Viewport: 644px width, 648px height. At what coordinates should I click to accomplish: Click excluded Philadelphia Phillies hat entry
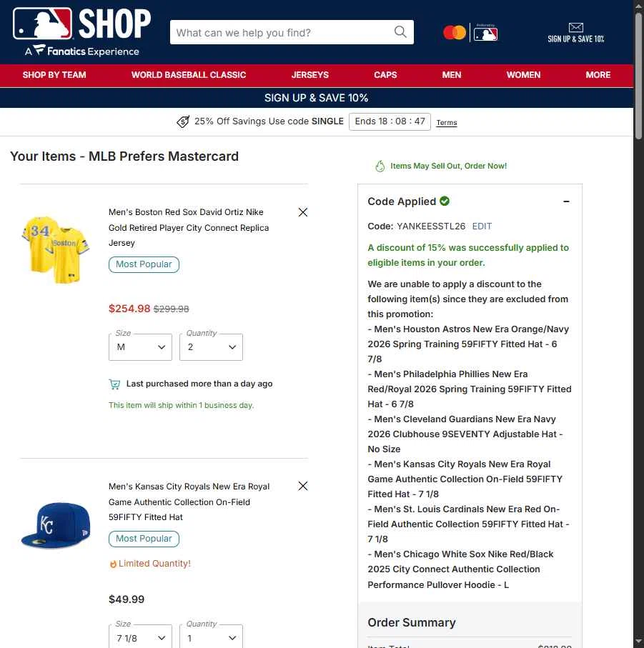470,389
